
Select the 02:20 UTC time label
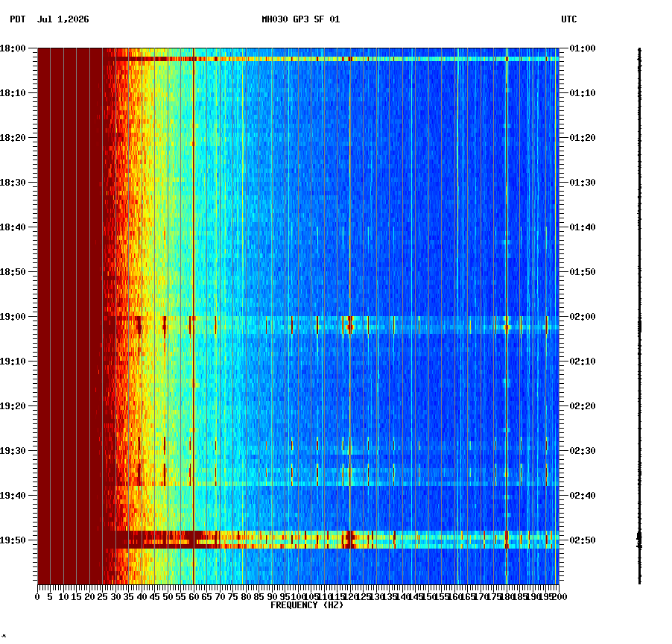click(x=583, y=406)
